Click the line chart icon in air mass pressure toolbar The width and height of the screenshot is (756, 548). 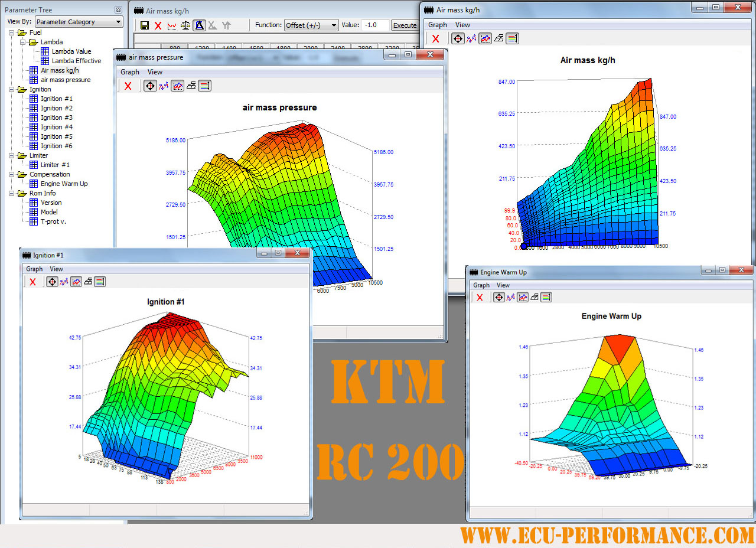[164, 86]
